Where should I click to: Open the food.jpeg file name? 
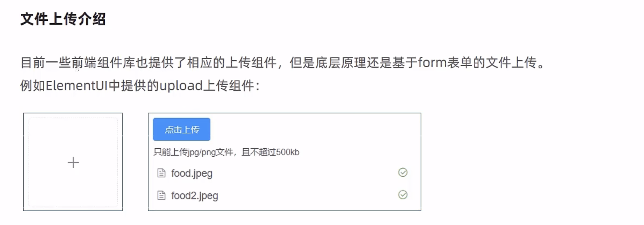click(192, 173)
